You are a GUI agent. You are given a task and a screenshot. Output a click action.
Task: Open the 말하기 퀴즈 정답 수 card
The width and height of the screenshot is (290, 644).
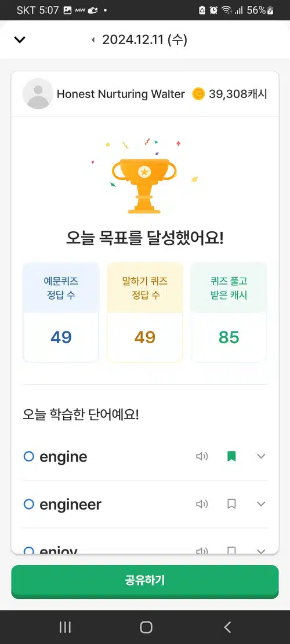coord(145,312)
